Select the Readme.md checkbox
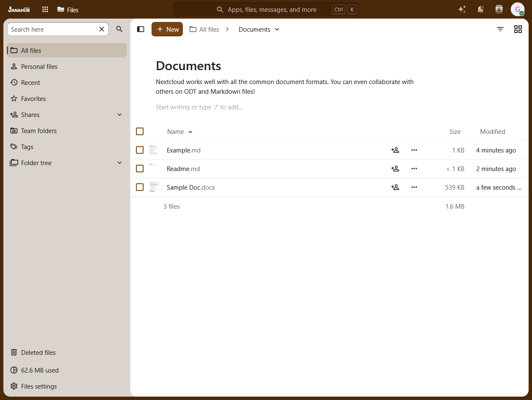The width and height of the screenshot is (532, 400). [x=140, y=169]
